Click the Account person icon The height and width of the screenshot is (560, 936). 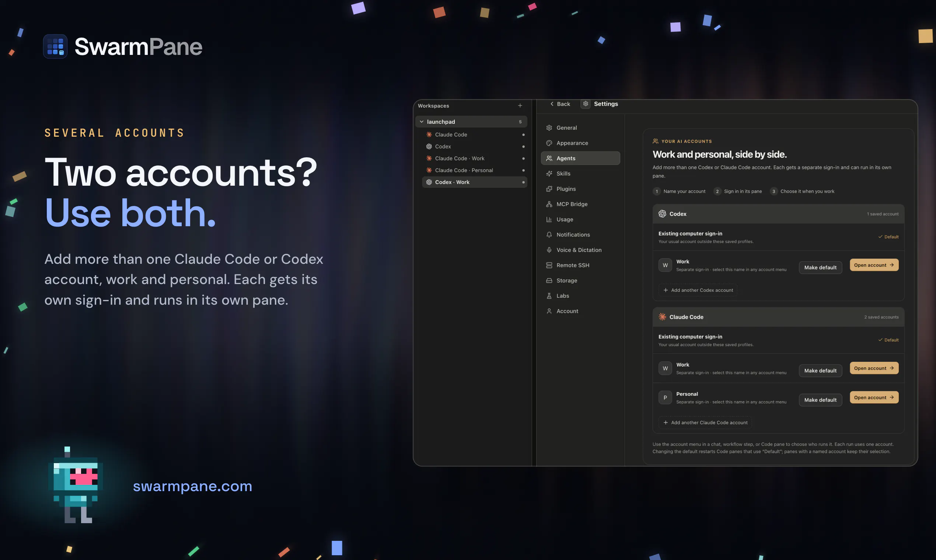click(549, 311)
